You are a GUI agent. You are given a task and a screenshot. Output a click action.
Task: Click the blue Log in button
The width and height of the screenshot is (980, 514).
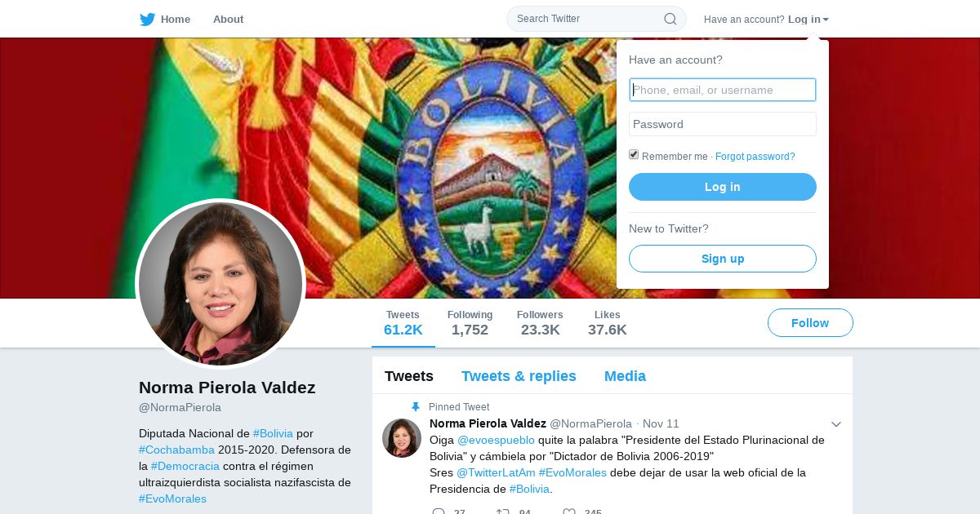723,187
